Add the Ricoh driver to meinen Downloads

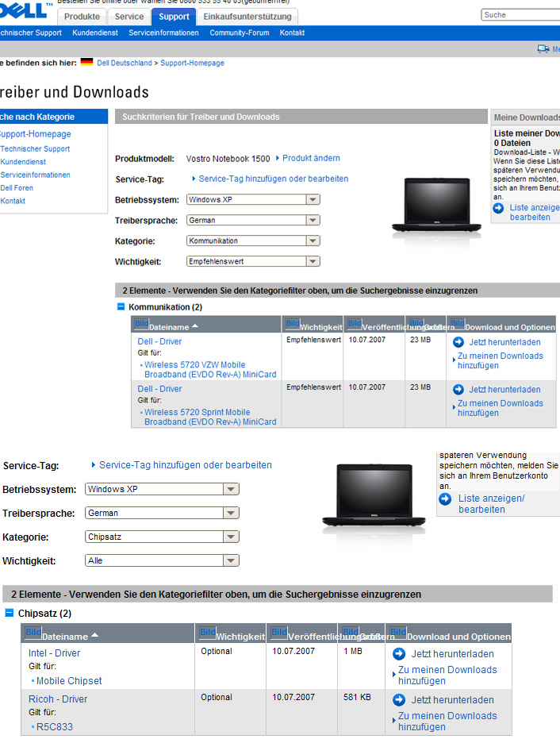[447, 722]
